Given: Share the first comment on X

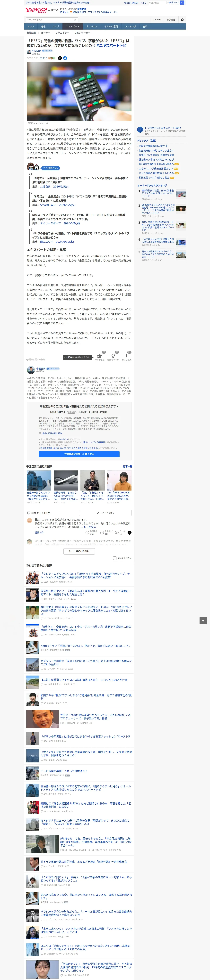Looking at the screenshot, I should [129, 533].
